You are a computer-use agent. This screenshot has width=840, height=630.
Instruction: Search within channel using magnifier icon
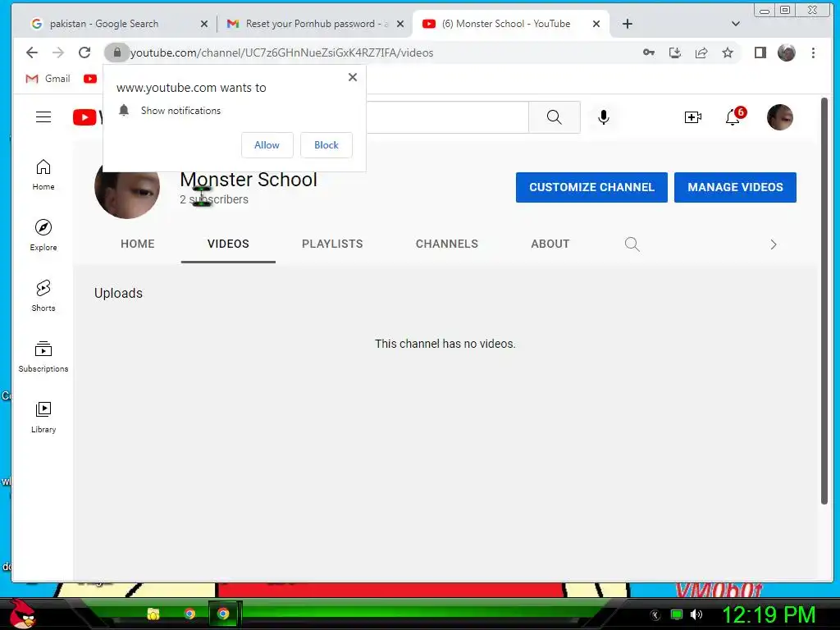tap(632, 244)
